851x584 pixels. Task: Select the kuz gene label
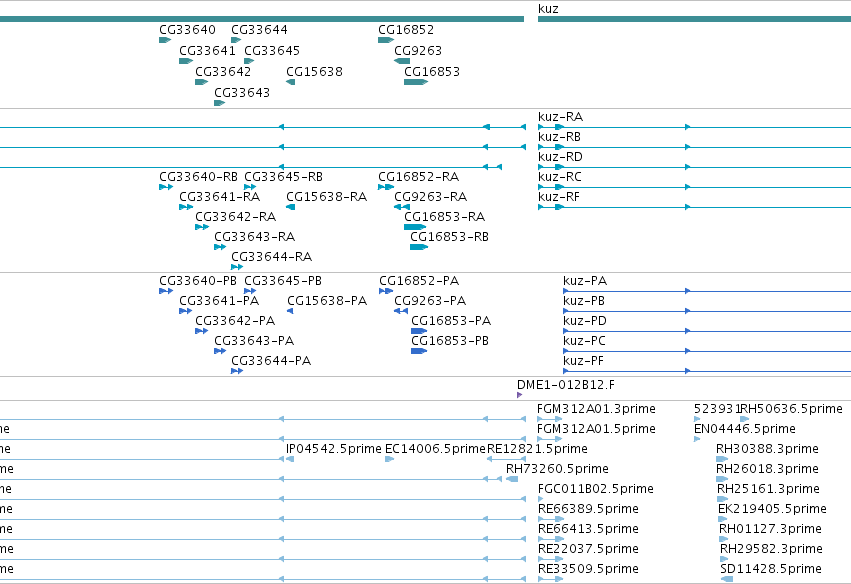(x=548, y=9)
